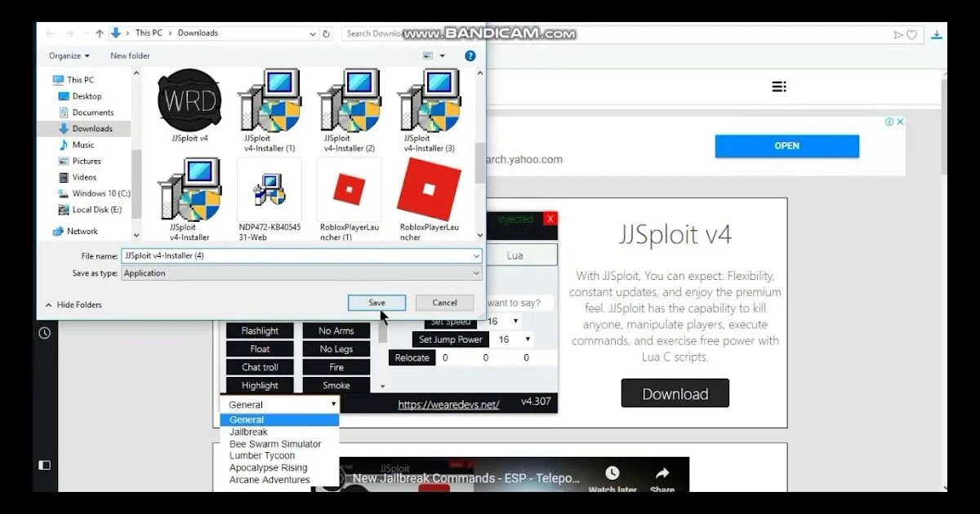The image size is (980, 514).
Task: Open the wearedevs.net link
Action: pos(448,405)
